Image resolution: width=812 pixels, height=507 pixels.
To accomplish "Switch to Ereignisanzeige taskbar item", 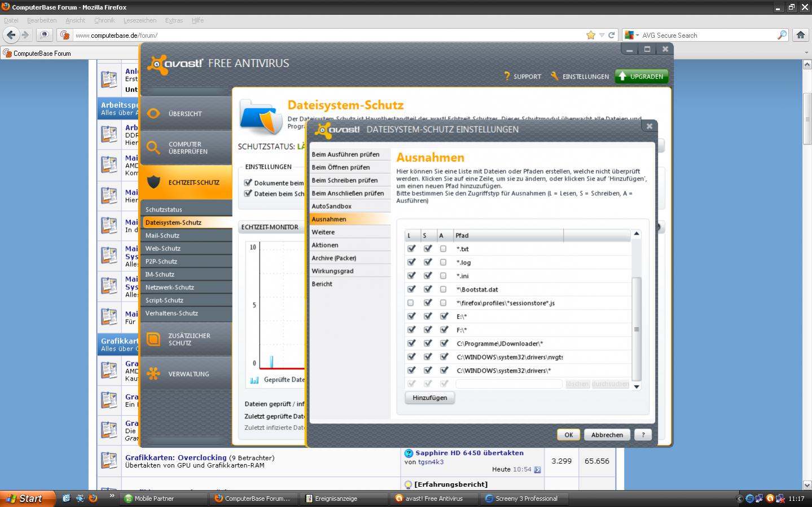I will tap(344, 499).
